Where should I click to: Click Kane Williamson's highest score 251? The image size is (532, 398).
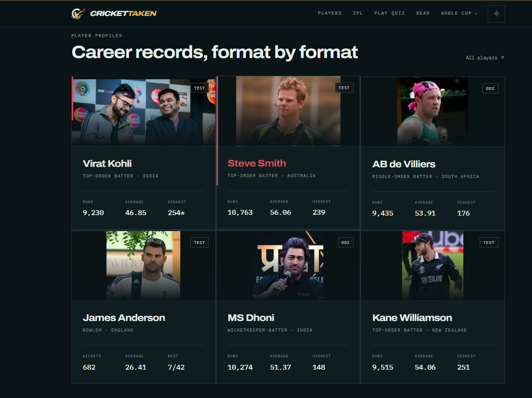tap(464, 367)
